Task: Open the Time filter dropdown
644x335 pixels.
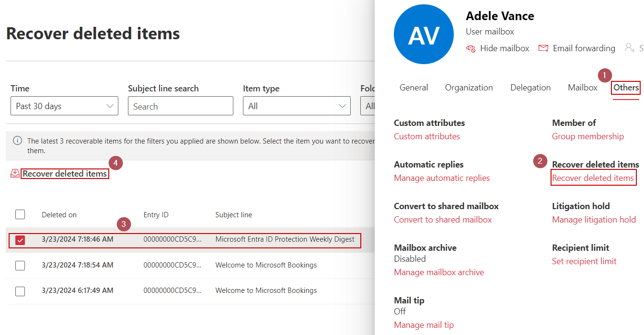Action: click(64, 106)
